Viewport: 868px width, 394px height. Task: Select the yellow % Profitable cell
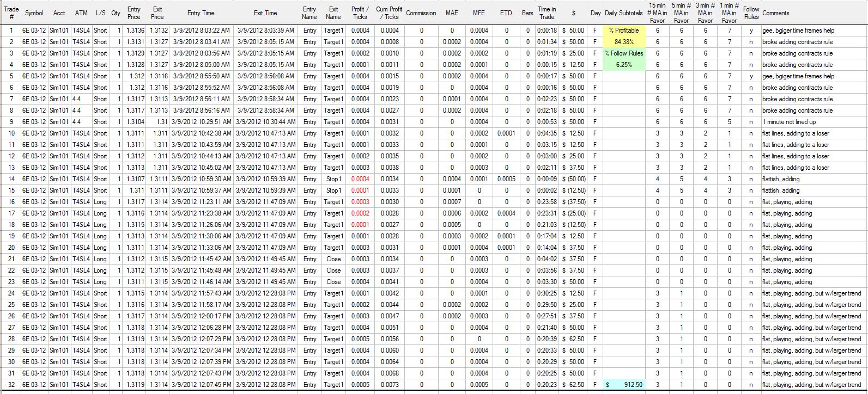coord(624,30)
